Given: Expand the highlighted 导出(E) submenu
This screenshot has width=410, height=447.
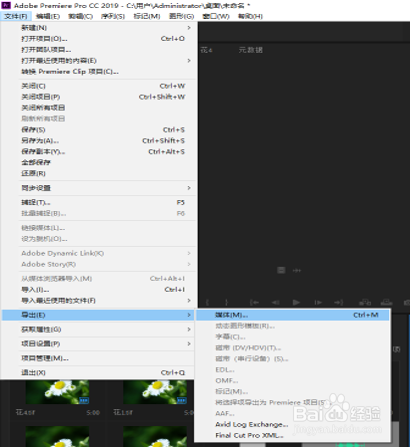Looking at the screenshot, I should [98, 315].
